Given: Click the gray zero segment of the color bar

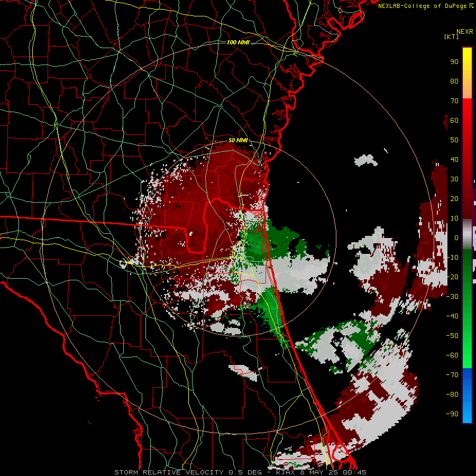Looking at the screenshot, I should pos(467,234).
